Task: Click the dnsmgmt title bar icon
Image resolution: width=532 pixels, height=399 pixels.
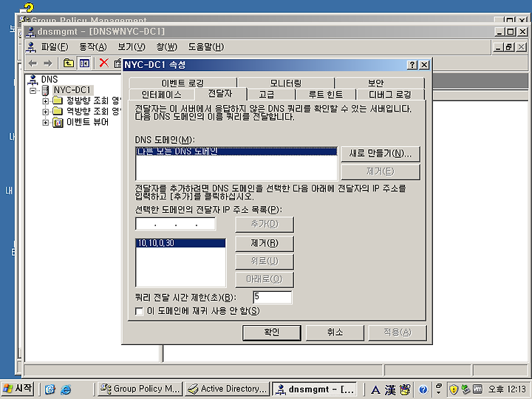Action: pos(31,32)
